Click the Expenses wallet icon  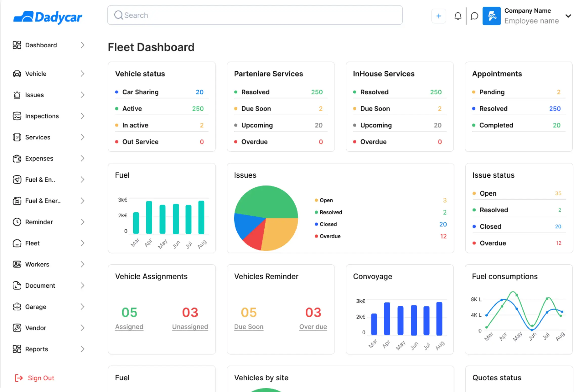[x=17, y=158]
